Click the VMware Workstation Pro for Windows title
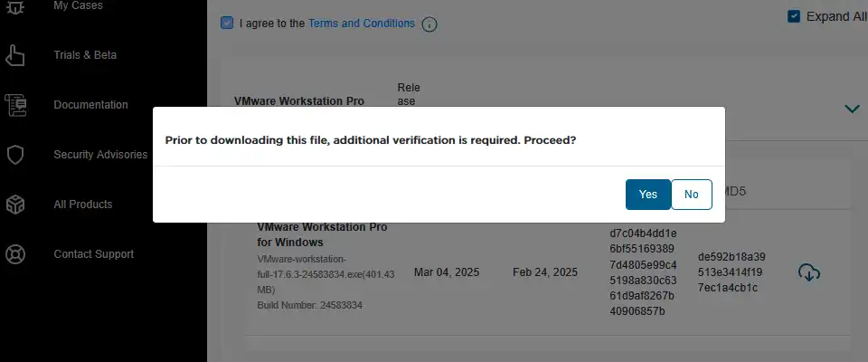This screenshot has height=362, width=868. coord(322,235)
